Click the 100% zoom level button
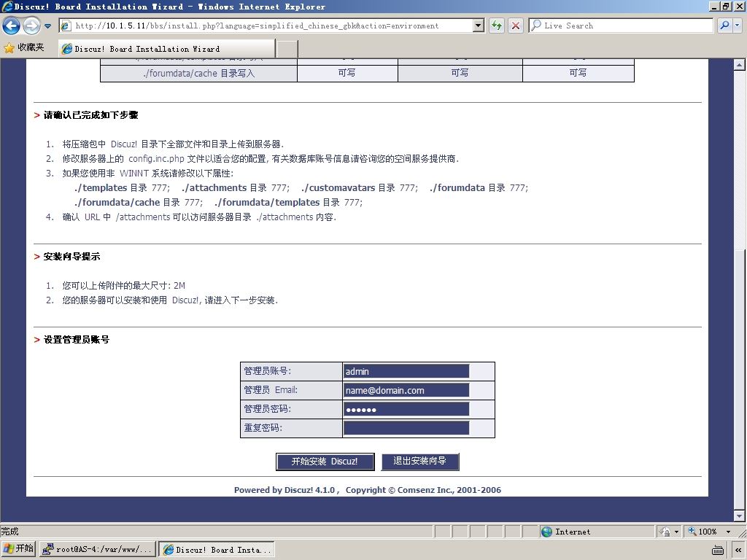The width and height of the screenshot is (747, 560). pos(703,532)
